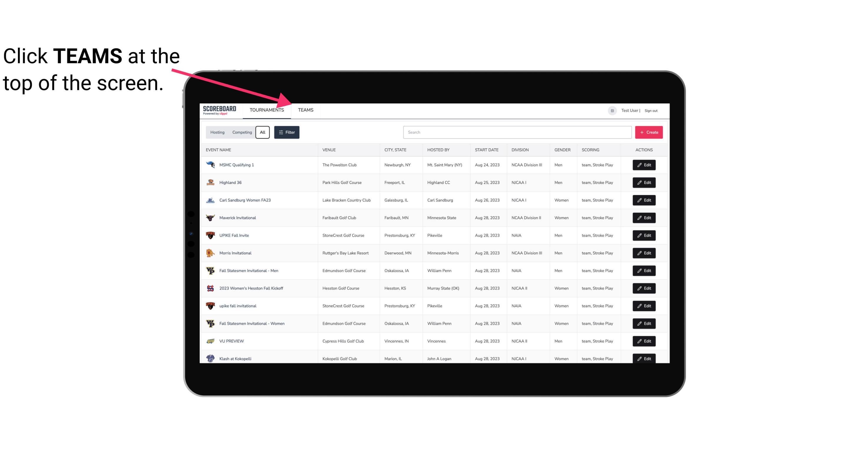Toggle the Competing filter button
Viewport: 868px width, 467px height.
tap(242, 132)
